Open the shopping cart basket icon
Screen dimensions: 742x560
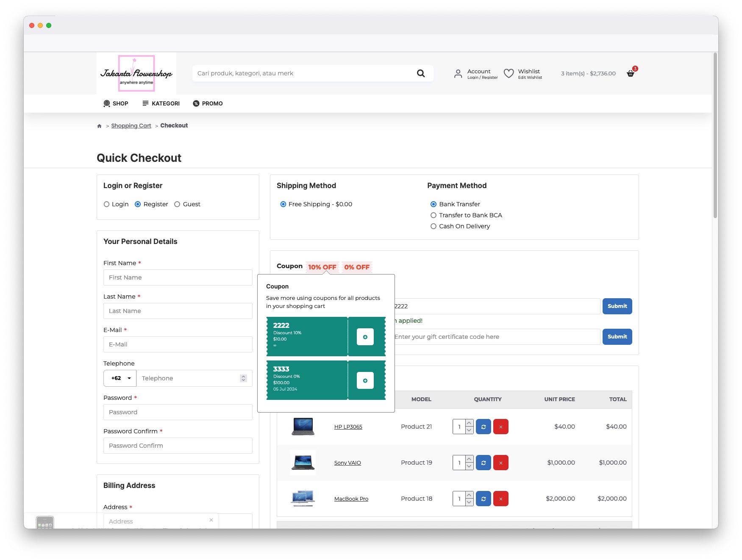(x=630, y=73)
